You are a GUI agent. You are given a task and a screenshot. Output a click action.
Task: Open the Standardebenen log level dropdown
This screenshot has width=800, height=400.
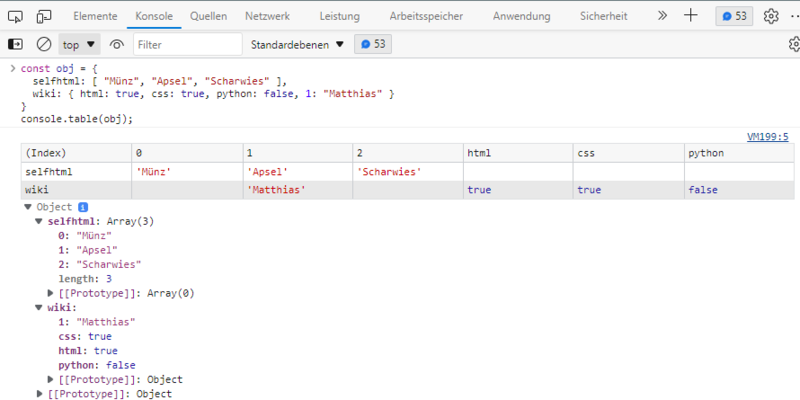tap(297, 44)
